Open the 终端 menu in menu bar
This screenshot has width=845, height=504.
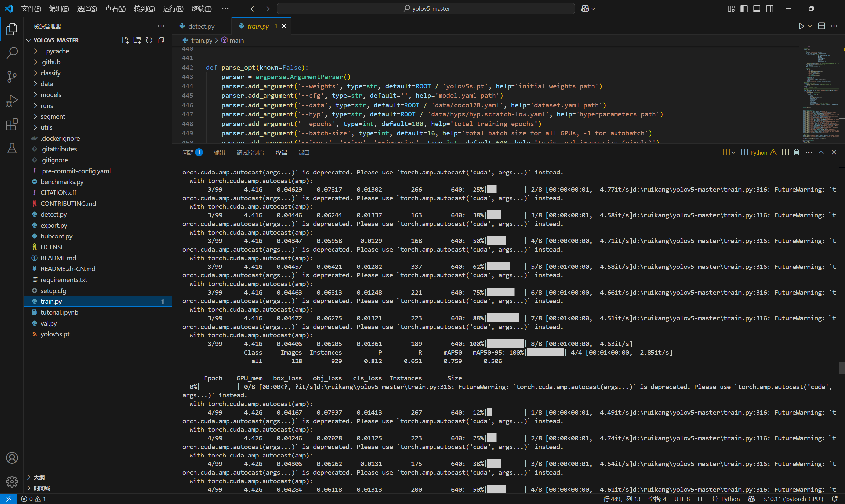tap(201, 9)
